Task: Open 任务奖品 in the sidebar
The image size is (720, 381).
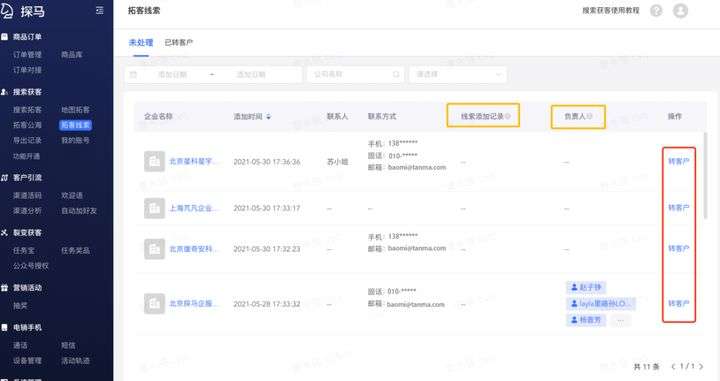Action: click(x=76, y=251)
